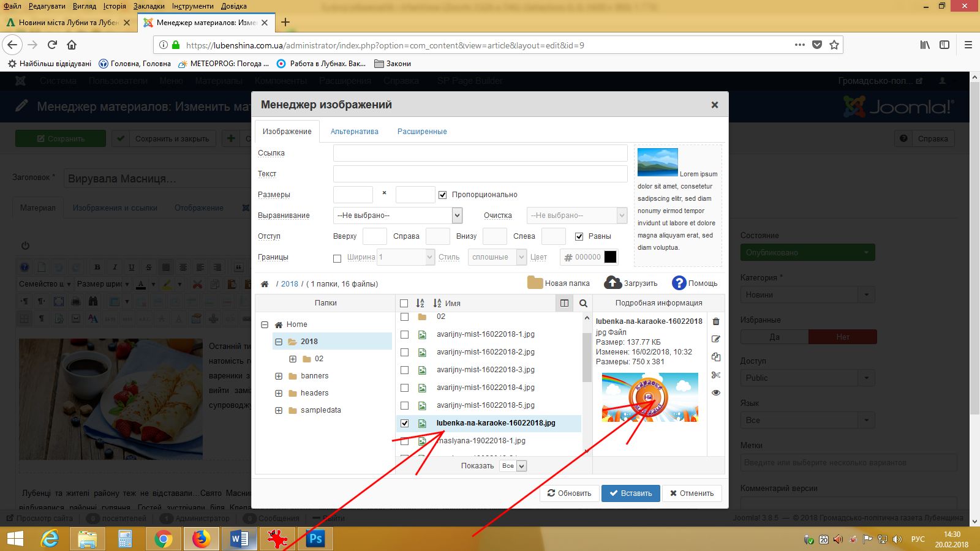Click Отменить cancel button

[x=692, y=493]
